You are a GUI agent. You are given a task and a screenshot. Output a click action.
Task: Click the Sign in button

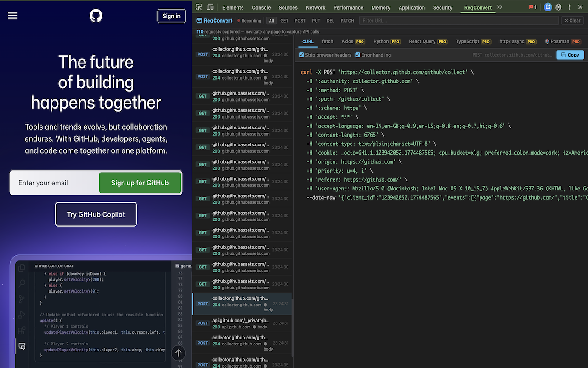click(171, 16)
